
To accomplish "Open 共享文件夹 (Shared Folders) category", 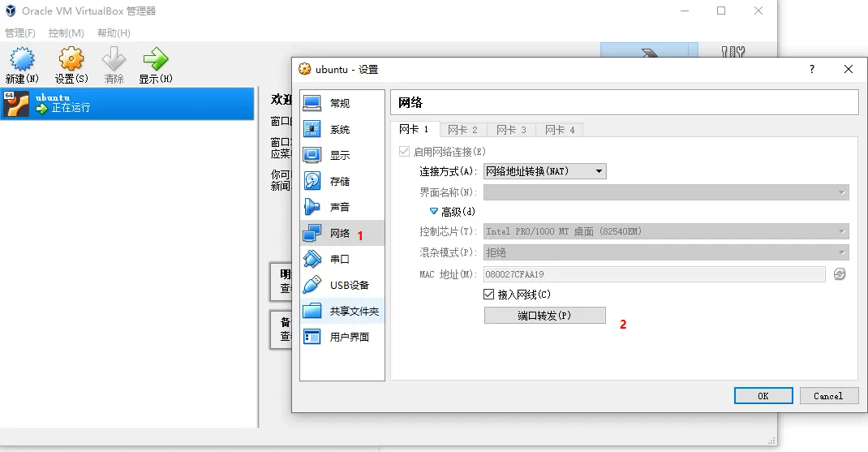I will pos(342,311).
